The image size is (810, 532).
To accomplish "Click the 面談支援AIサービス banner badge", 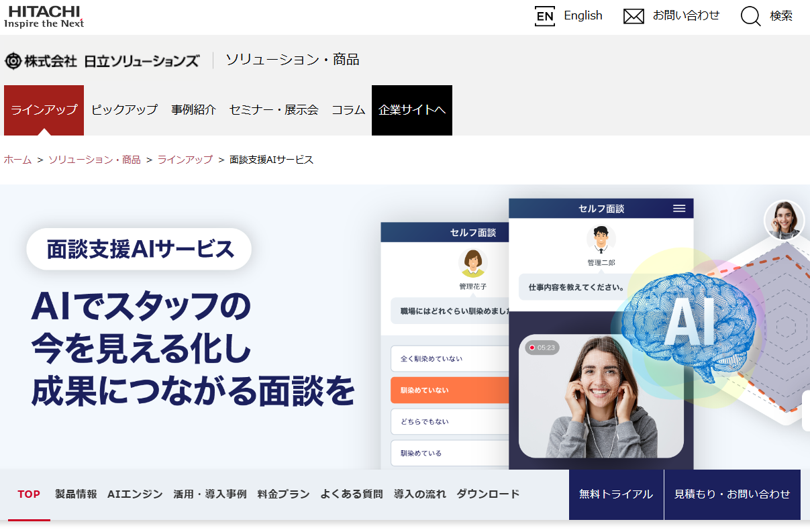I will pos(139,249).
